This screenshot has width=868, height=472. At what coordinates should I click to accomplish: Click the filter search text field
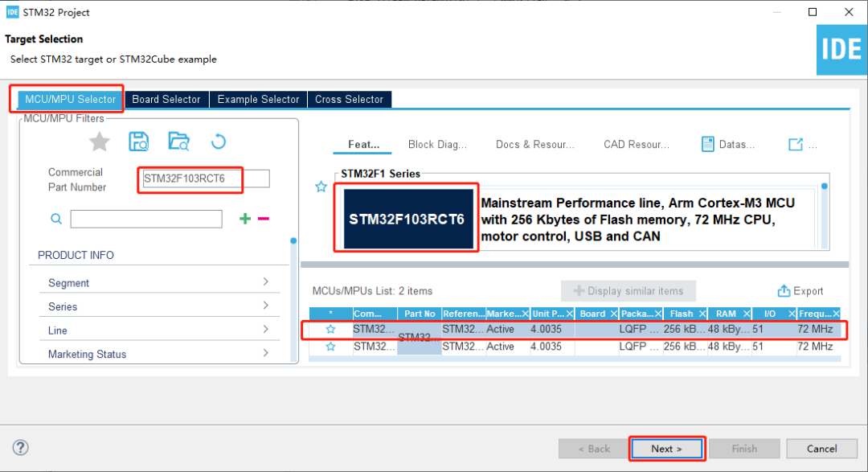(x=146, y=219)
